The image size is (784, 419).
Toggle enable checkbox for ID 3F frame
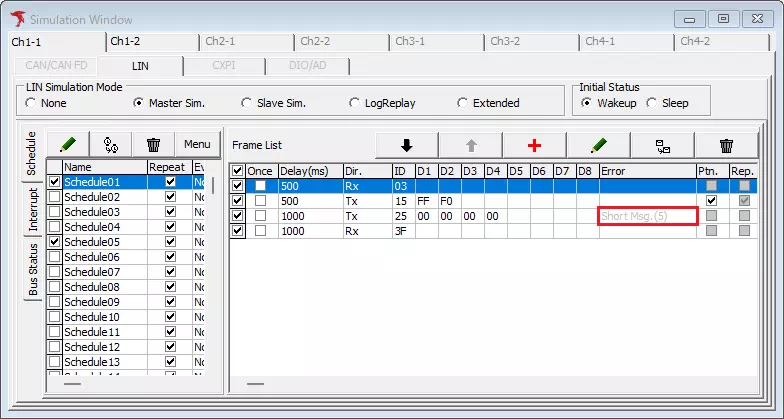point(238,231)
